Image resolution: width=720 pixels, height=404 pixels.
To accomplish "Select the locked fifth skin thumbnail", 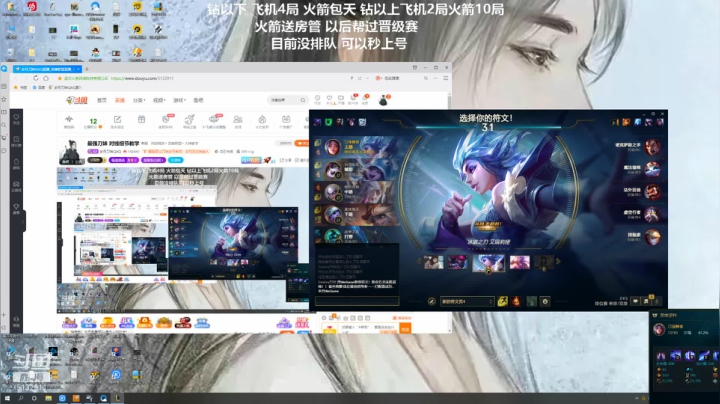I will [543, 262].
